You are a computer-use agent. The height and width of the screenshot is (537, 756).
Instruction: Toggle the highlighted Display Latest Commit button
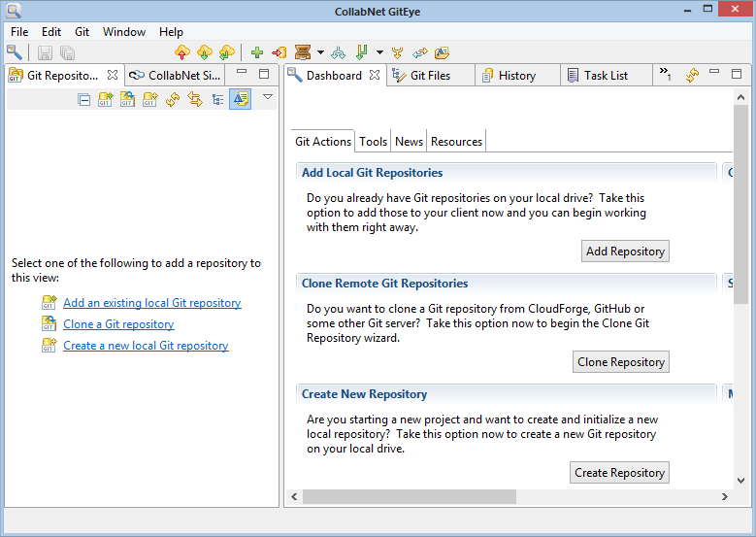coord(240,99)
